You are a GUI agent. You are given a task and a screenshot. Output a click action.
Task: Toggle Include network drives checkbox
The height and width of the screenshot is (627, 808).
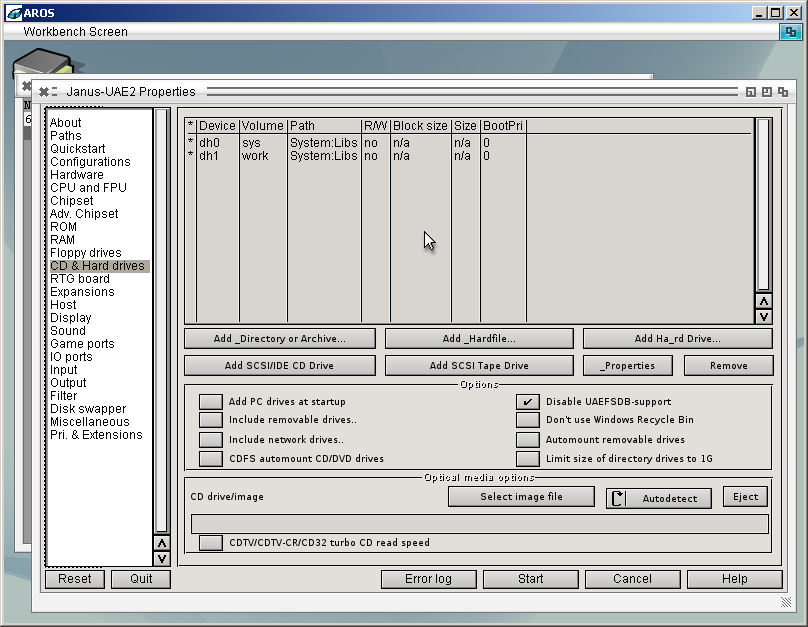point(211,439)
